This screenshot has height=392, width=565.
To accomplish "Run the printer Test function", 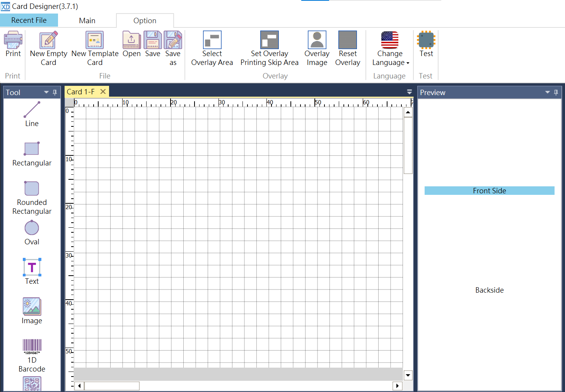I will coord(426,44).
